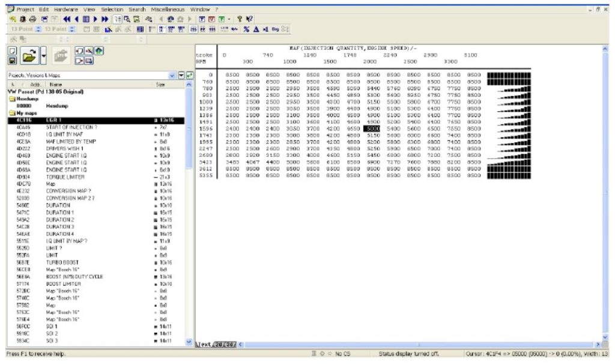Viewport: 615px width, 364px height.
Task: Select the TURBO BOOST map entry
Action: click(x=61, y=262)
